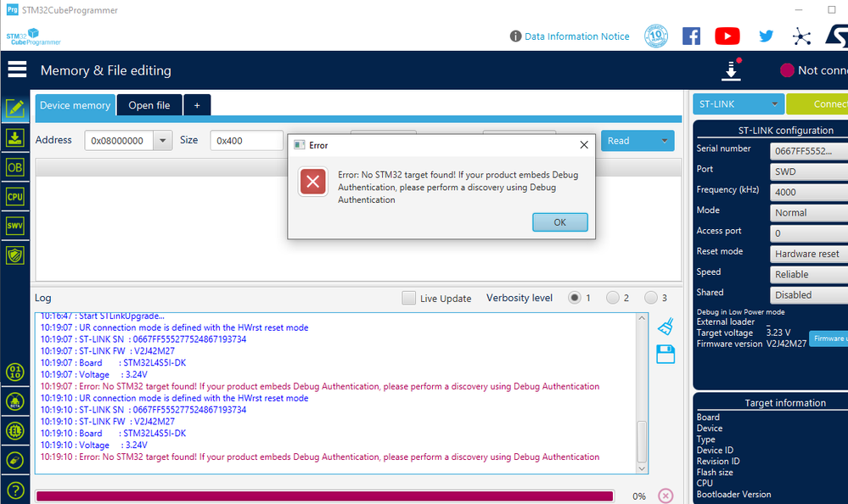
Task: Expand the Address dropdown arrow
Action: (162, 141)
